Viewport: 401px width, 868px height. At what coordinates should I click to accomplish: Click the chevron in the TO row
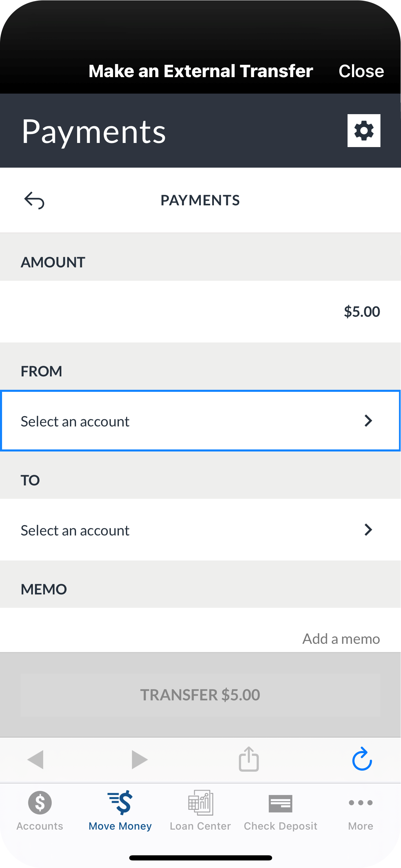click(368, 530)
